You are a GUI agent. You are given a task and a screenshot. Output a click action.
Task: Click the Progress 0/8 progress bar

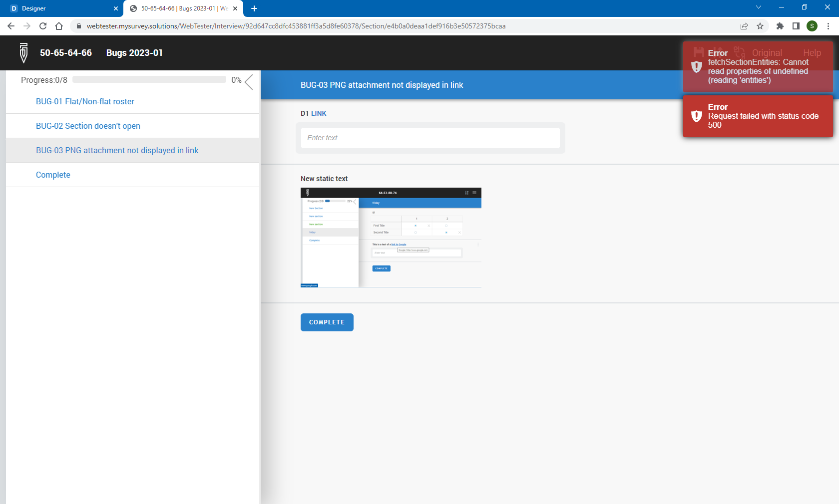click(149, 79)
